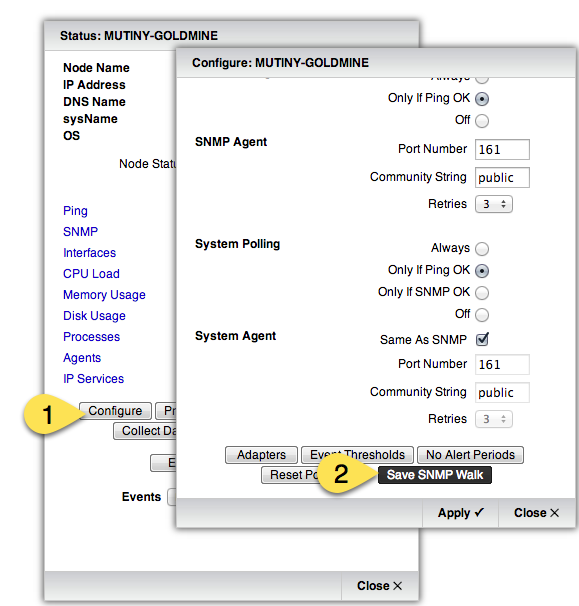Screen dimensions: 579x606
Task: Click 'DNS Name' label in Status window
Action: click(x=94, y=102)
